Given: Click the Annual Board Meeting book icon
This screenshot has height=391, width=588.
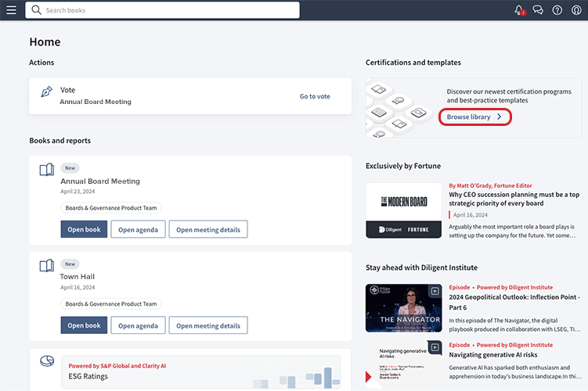Looking at the screenshot, I should 46,170.
